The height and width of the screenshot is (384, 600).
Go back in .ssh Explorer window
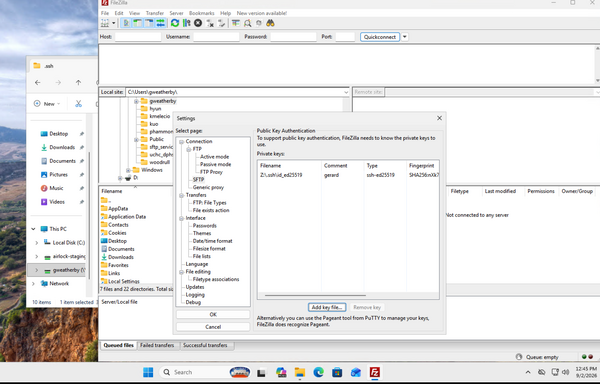pyautogui.click(x=38, y=83)
